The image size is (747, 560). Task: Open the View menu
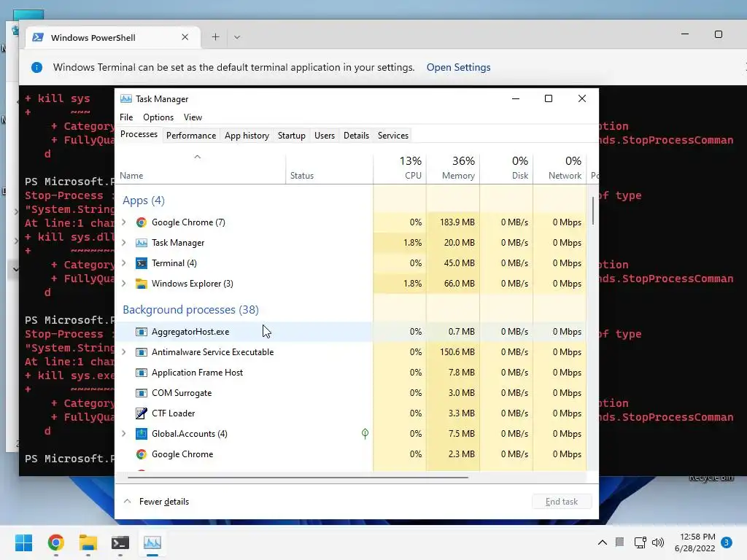[193, 117]
